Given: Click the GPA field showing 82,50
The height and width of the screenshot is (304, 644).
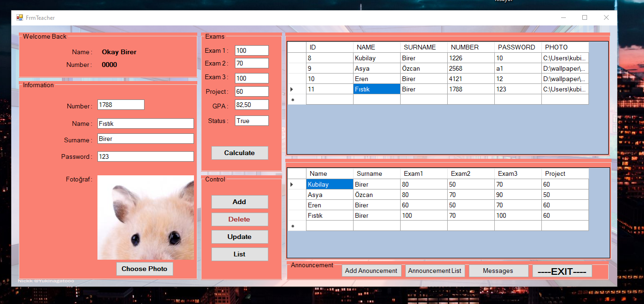Looking at the screenshot, I should click(x=252, y=105).
